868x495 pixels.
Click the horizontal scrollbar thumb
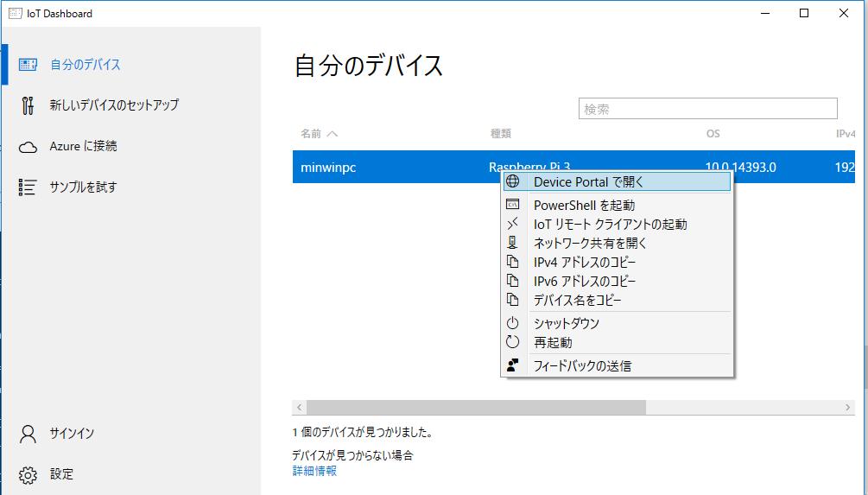point(476,408)
